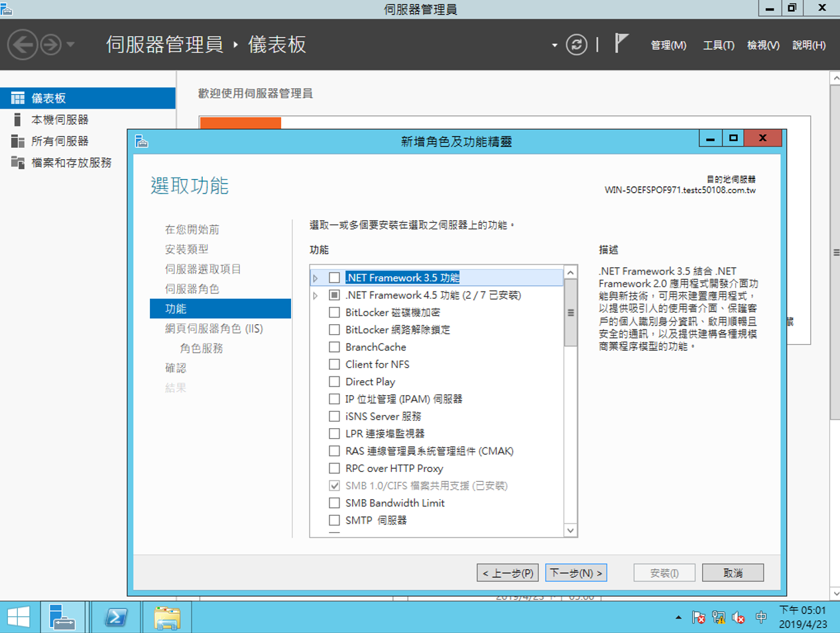Image resolution: width=840 pixels, height=633 pixels.
Task: Toggle the .NET Framework 4.5 功能 checkbox
Action: click(x=335, y=295)
